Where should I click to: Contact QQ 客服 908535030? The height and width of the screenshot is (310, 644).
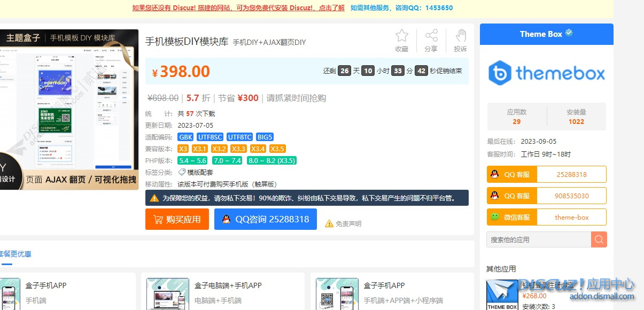coord(547,196)
